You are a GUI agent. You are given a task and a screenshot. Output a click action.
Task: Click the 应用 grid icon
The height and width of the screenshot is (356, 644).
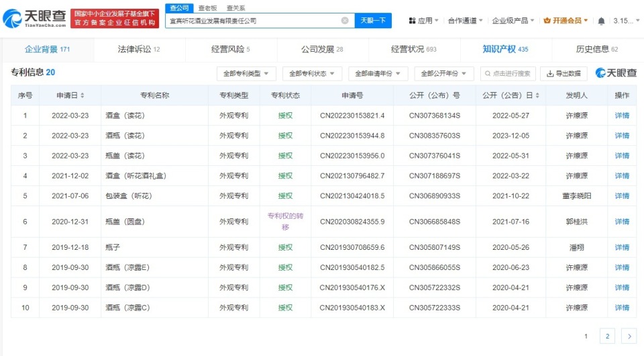pos(412,21)
